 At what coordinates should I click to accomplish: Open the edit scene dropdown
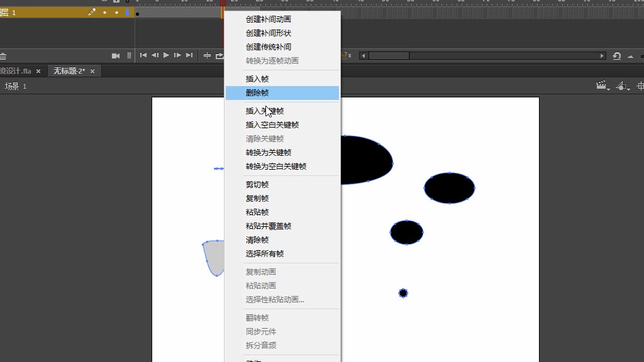[x=603, y=86]
